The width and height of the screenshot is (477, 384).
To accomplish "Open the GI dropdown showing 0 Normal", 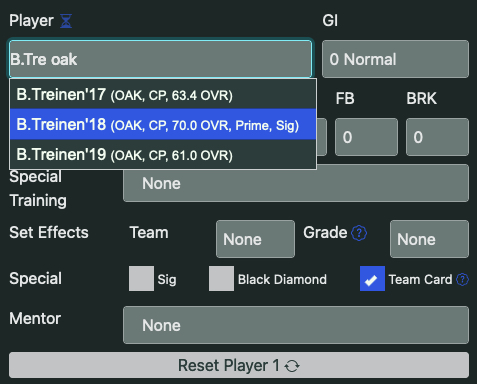I will 395,59.
